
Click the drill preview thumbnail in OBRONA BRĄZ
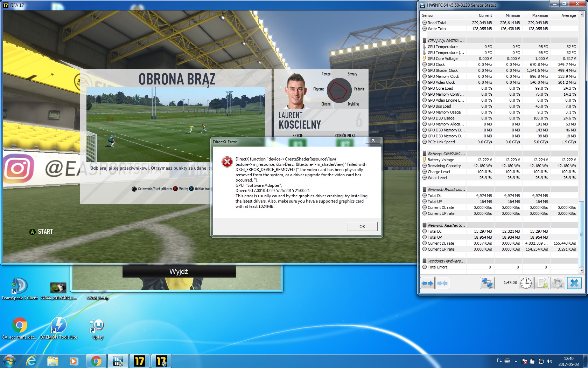coord(175,124)
